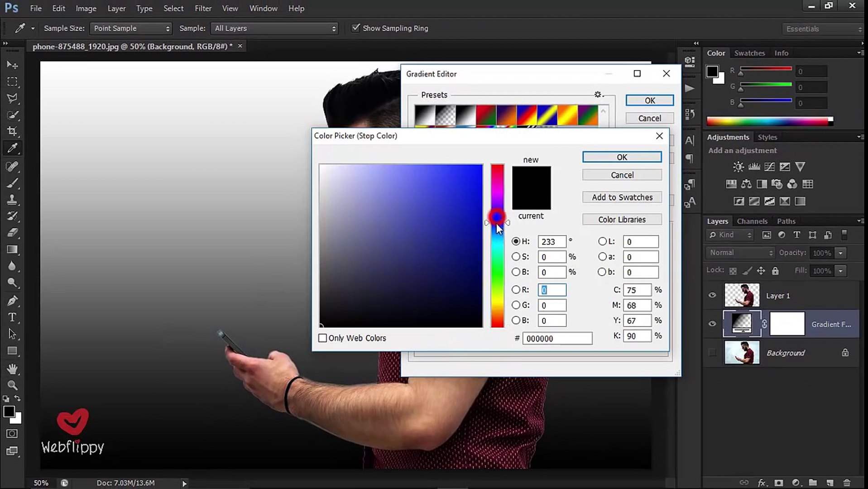
Task: Select the S saturation radio button
Action: 516,257
